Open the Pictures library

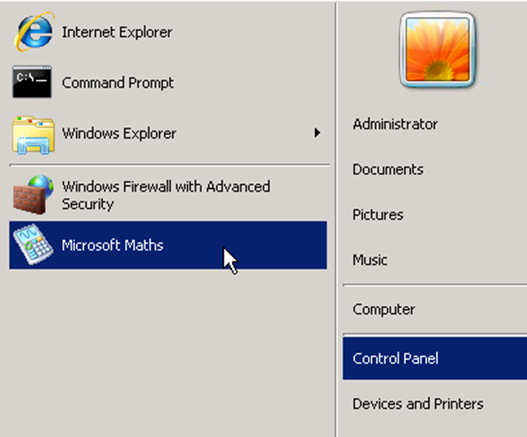[x=378, y=215]
